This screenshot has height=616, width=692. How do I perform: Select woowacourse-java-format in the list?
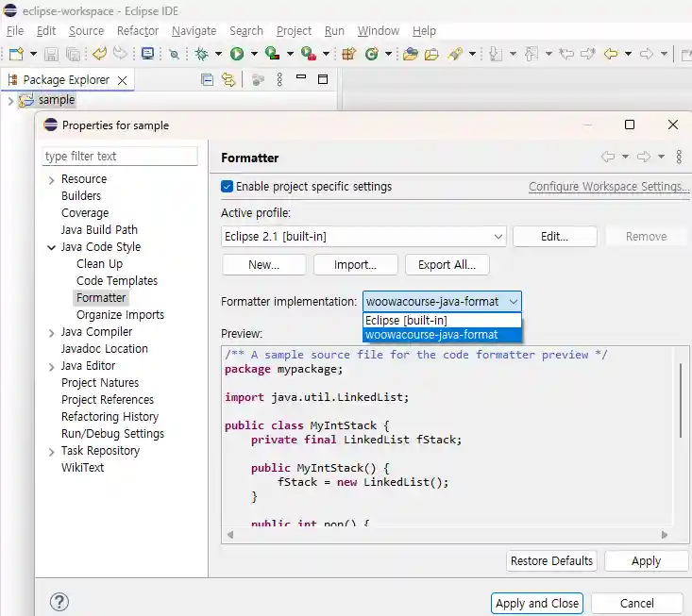442,335
